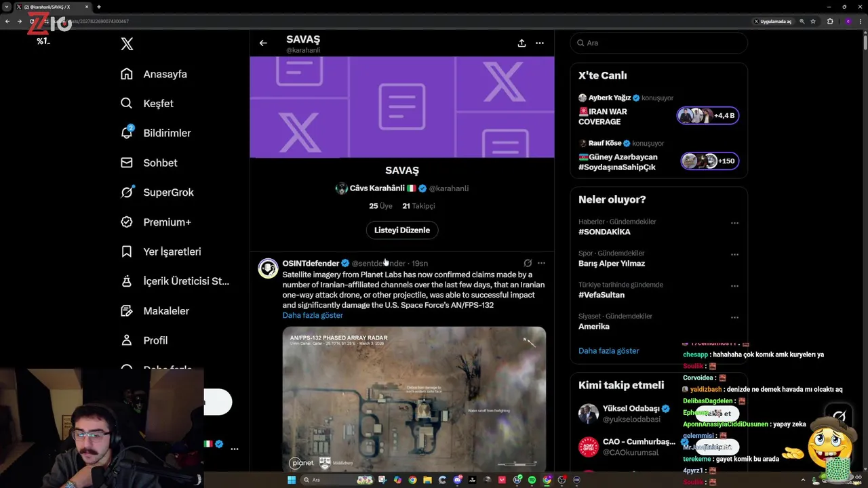868x488 pixels.
Task: Open SuperGrok
Action: coord(157,192)
